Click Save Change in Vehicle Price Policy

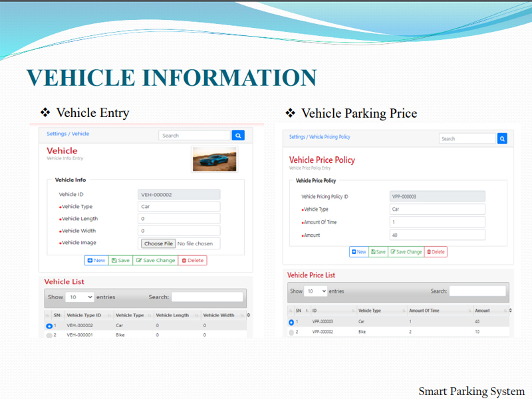click(x=406, y=252)
